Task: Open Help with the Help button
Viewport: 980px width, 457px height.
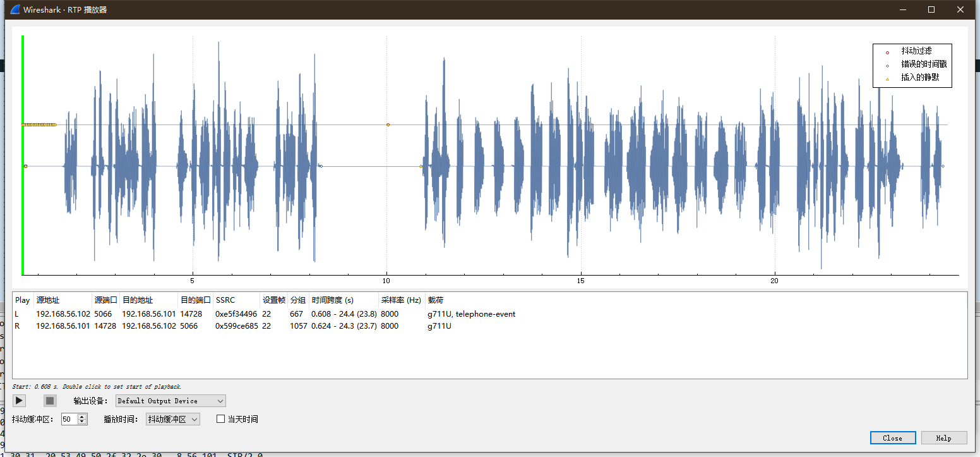Action: tap(944, 437)
